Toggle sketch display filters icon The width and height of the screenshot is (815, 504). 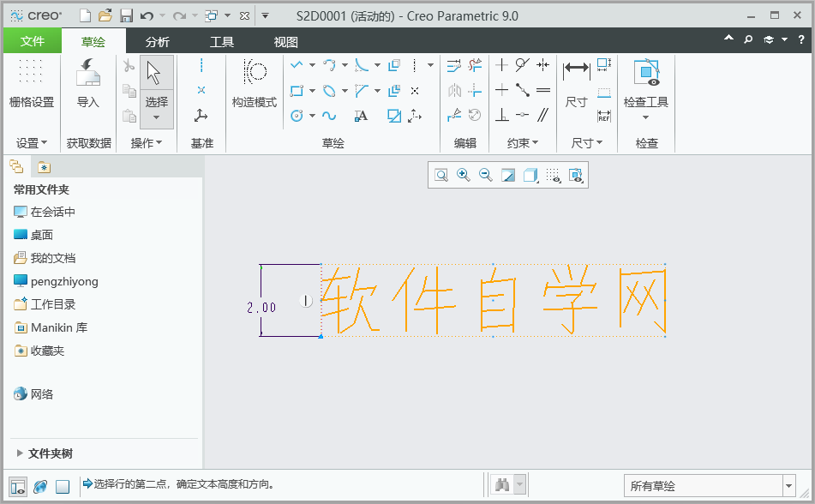point(554,175)
